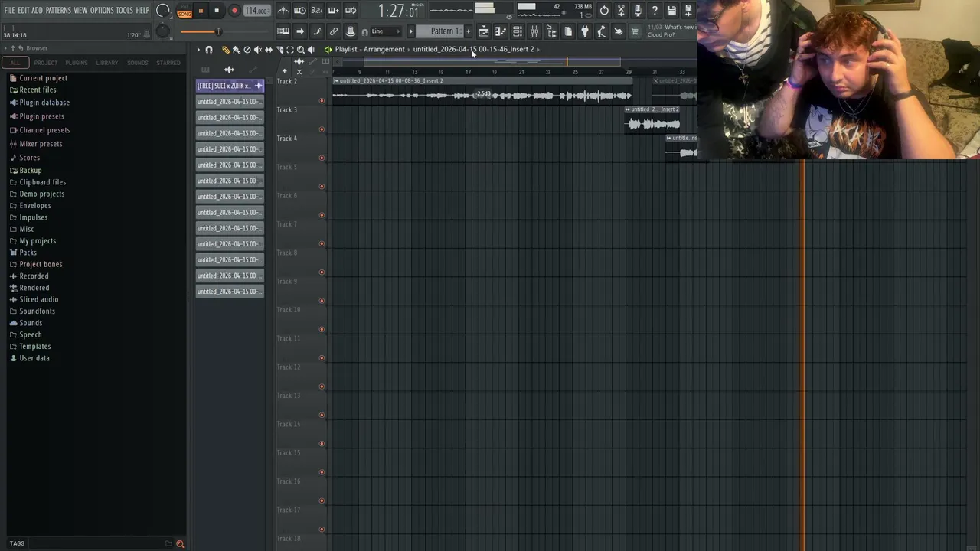Switch to the SOUNDS browser tab
Screen dimensions: 980x551
pyautogui.click(x=138, y=63)
